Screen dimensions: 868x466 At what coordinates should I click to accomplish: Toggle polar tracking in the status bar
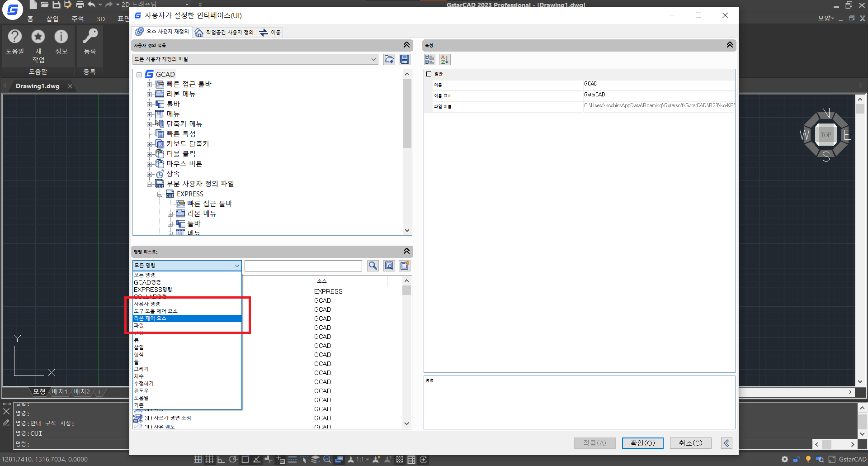click(233, 459)
